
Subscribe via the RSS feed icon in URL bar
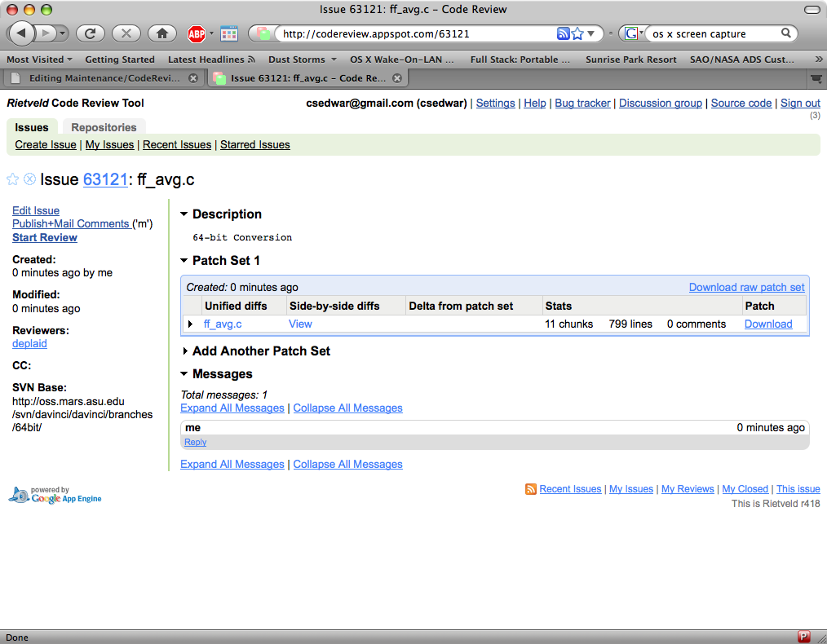563,33
